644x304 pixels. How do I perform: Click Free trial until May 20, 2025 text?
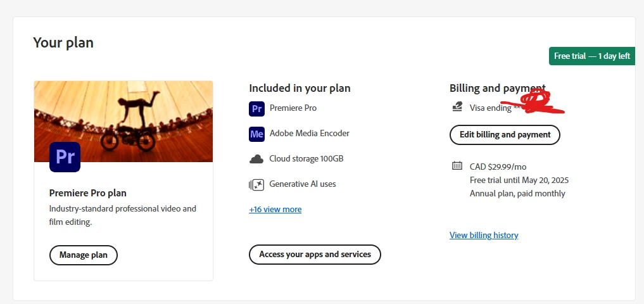[519, 180]
